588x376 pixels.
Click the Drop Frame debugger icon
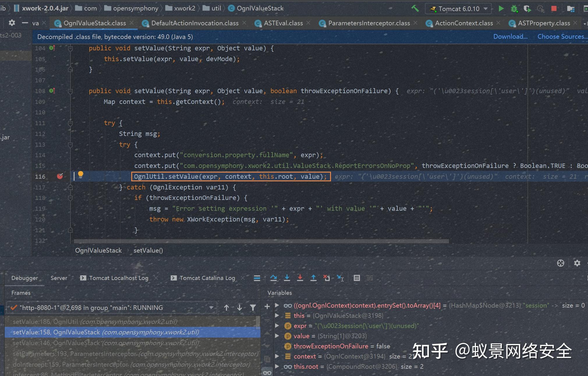pyautogui.click(x=326, y=278)
